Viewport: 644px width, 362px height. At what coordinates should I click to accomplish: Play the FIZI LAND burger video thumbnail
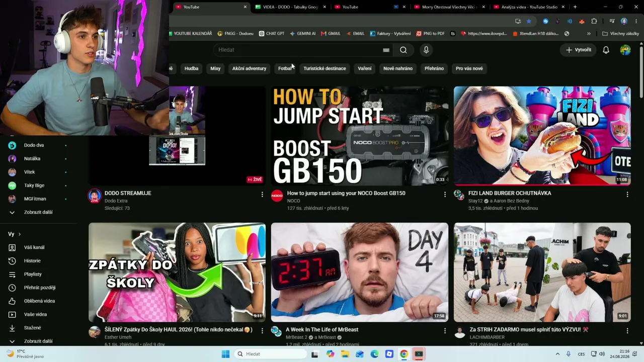[x=542, y=136]
